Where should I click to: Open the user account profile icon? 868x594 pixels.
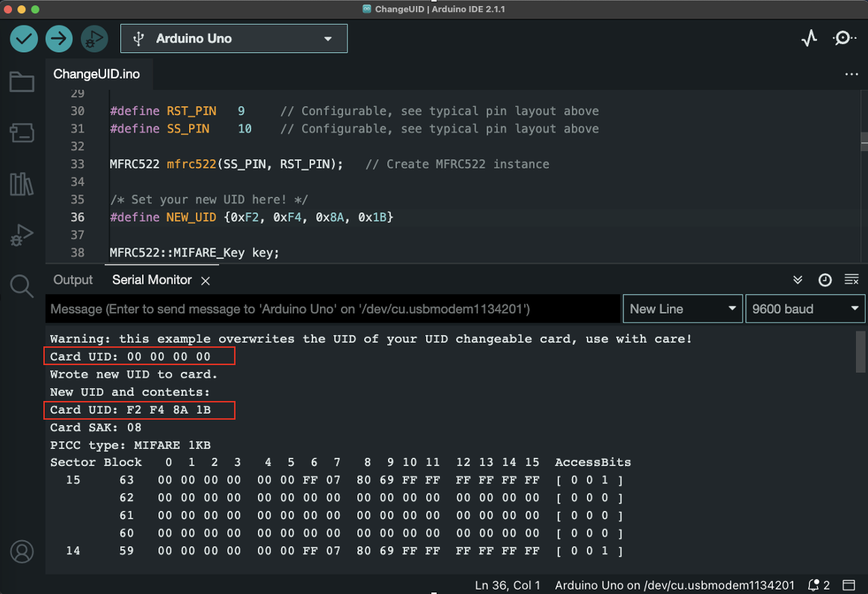(22, 552)
